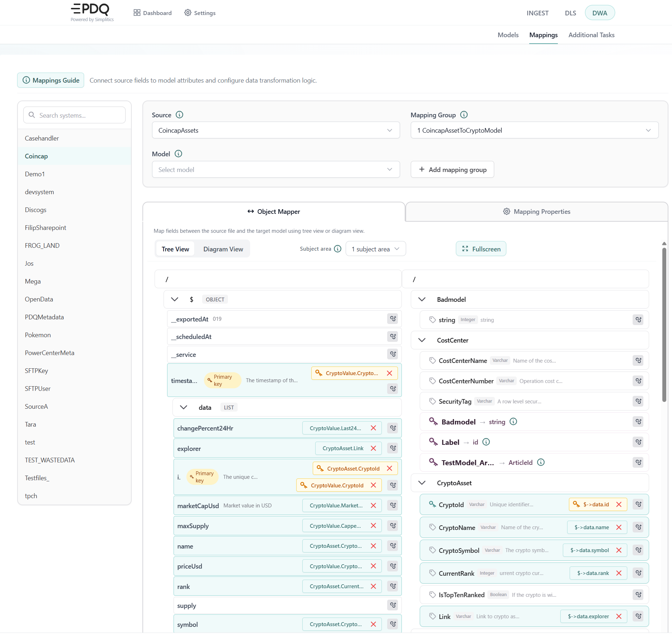Click the Mapping Group info icon
This screenshot has height=634, width=672.
click(x=464, y=115)
